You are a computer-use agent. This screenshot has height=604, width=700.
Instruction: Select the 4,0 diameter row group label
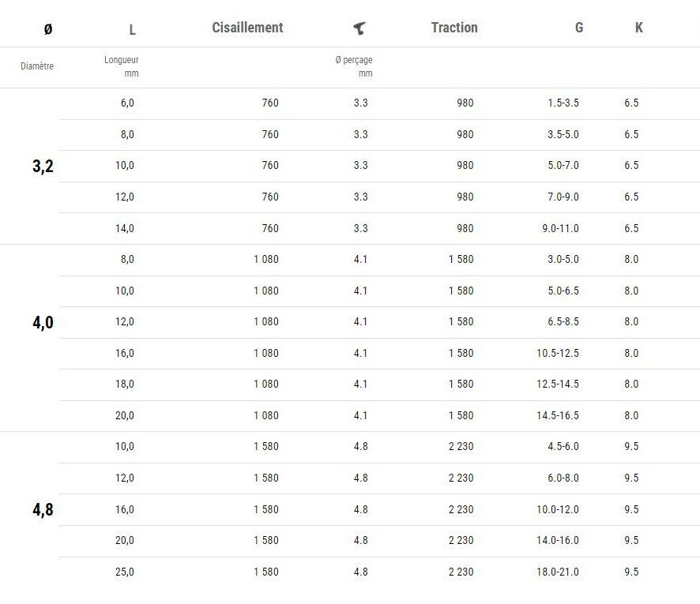click(x=43, y=322)
